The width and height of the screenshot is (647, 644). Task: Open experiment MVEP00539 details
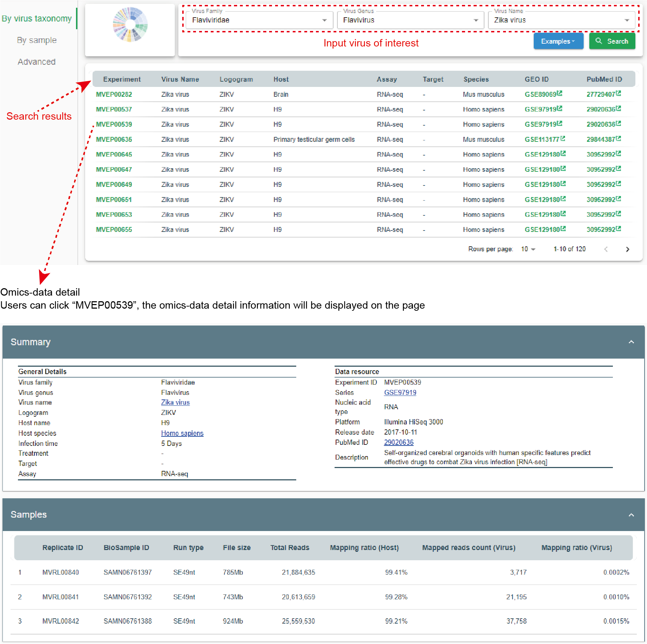(114, 124)
